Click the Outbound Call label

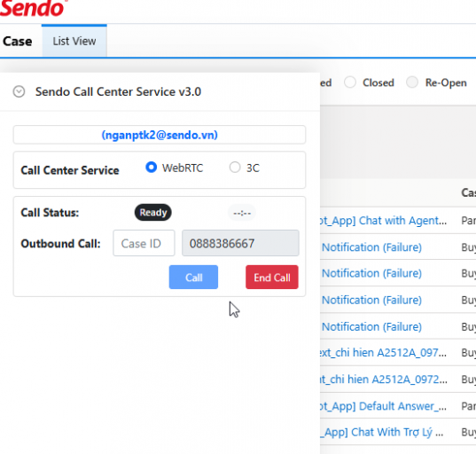tap(60, 244)
